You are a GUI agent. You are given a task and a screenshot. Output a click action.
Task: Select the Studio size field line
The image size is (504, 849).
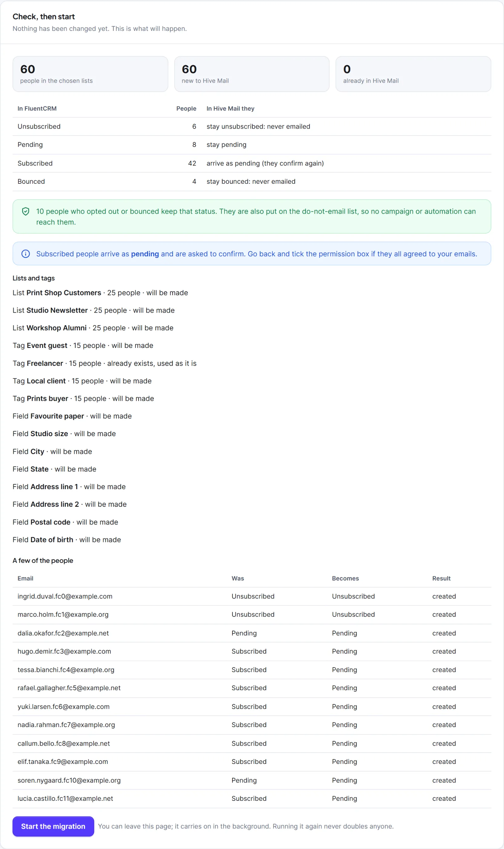coord(64,434)
